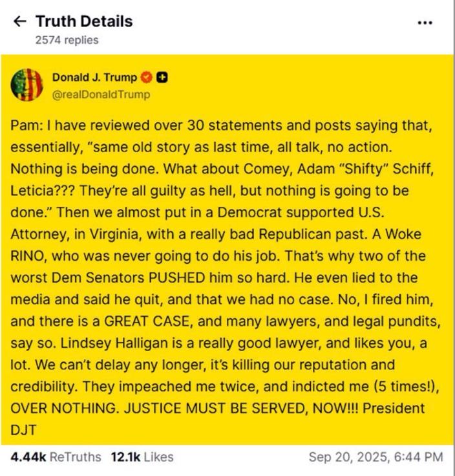Click the back arrow beside Truth Details

click(20, 21)
